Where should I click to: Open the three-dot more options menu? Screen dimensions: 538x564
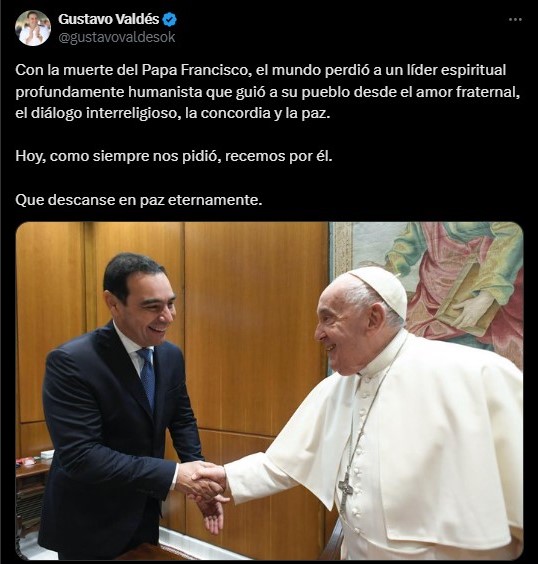[515, 19]
